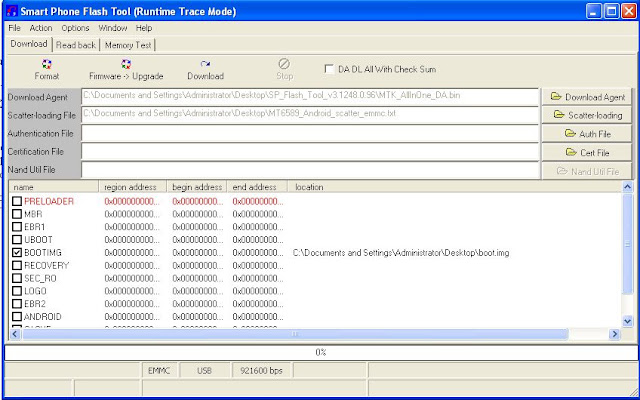This screenshot has width=640, height=400.
Task: Open the Action menu
Action: pos(41,28)
